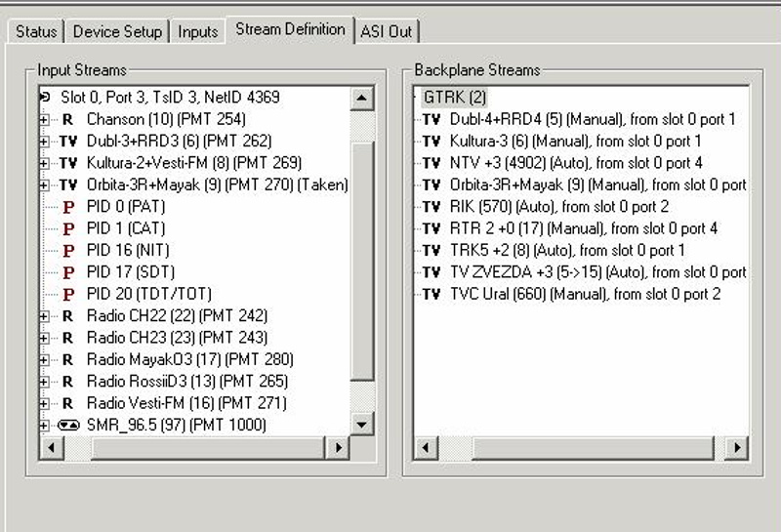Expand the Radio CH23 (23) node
781x532 pixels.
pos(44,338)
